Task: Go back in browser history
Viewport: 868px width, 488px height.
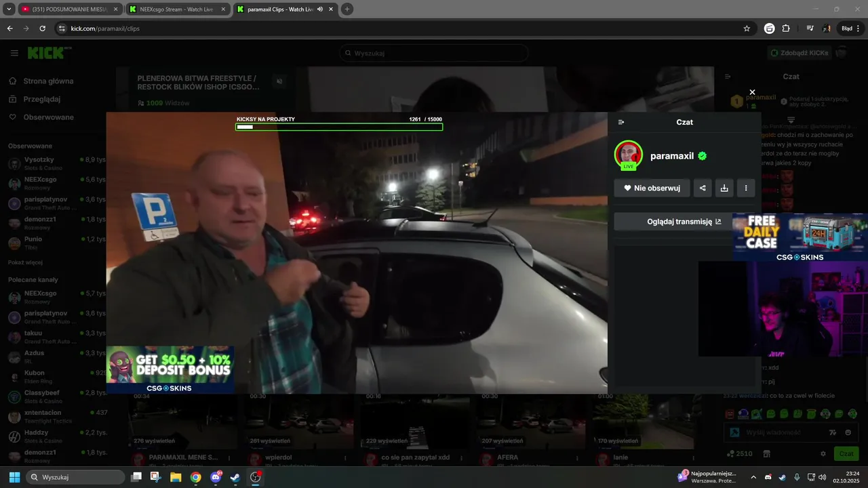Action: [9, 28]
